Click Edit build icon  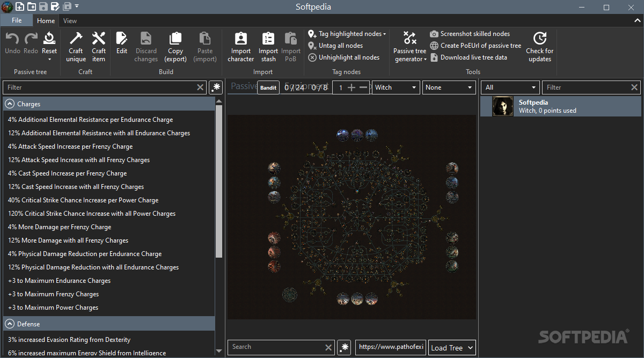point(122,43)
